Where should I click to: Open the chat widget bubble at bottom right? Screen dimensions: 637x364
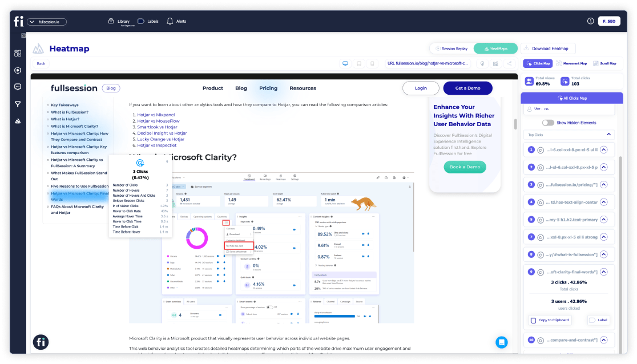coord(502,342)
